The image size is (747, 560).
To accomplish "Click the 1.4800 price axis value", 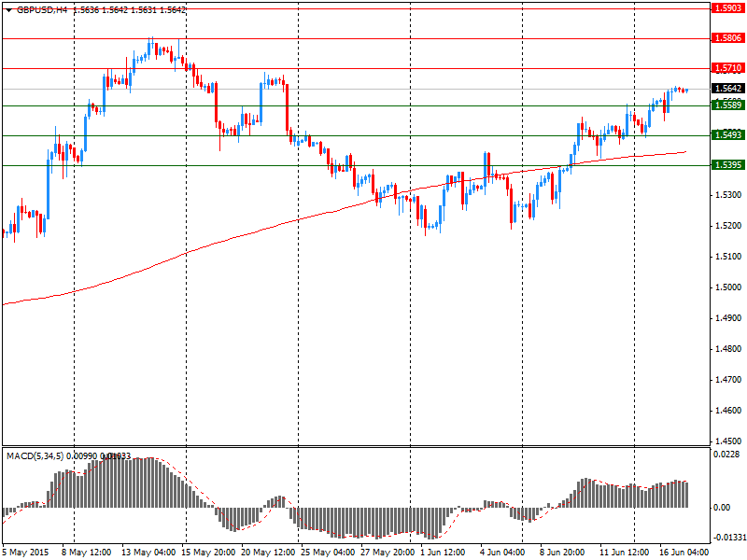I will pos(728,349).
